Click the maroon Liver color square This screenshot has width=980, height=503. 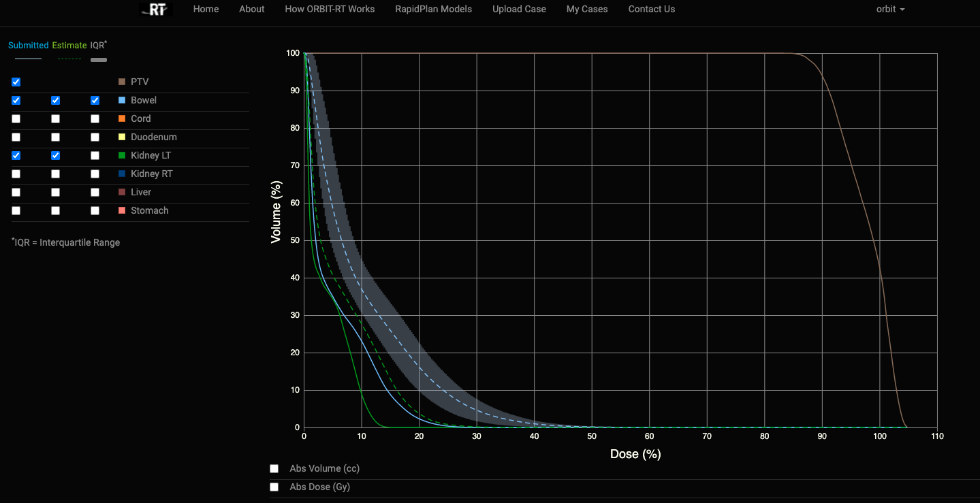(x=122, y=192)
